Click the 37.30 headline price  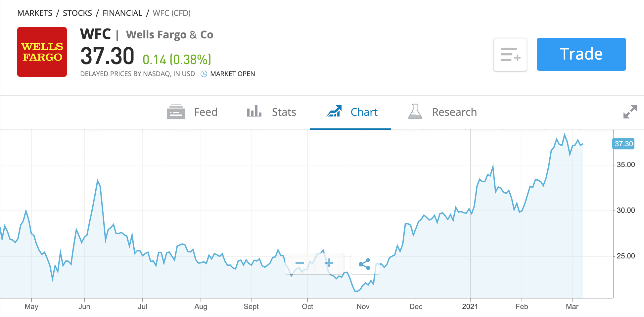(x=107, y=56)
